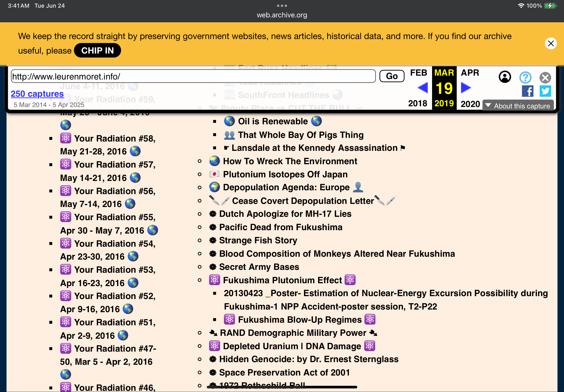
Task: Open Your Radiation #52 link
Action: point(108,302)
